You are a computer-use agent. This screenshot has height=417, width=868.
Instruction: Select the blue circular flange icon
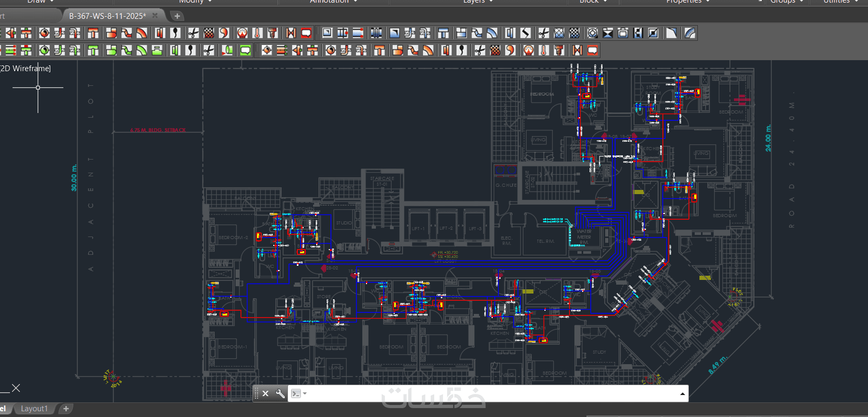click(592, 33)
